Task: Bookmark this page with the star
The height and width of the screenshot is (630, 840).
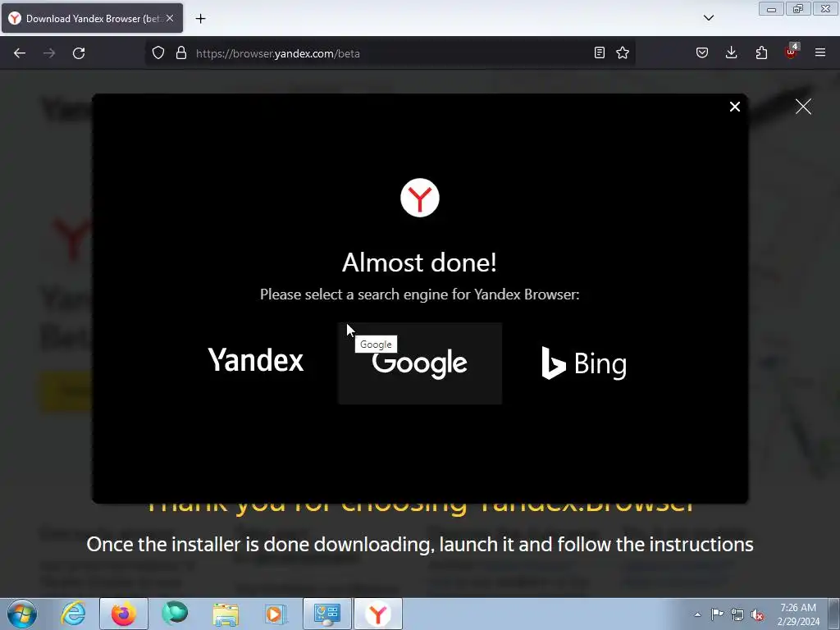Action: pyautogui.click(x=623, y=52)
